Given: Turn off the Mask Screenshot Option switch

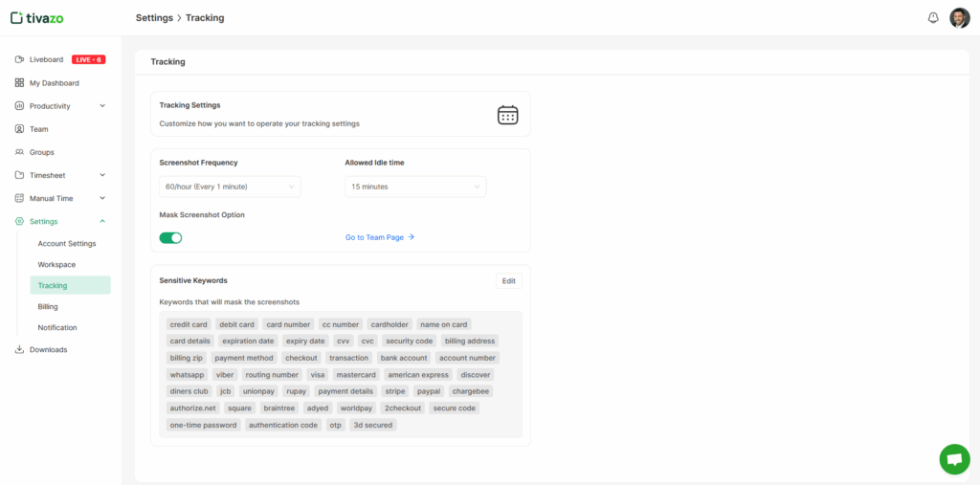Looking at the screenshot, I should point(170,238).
